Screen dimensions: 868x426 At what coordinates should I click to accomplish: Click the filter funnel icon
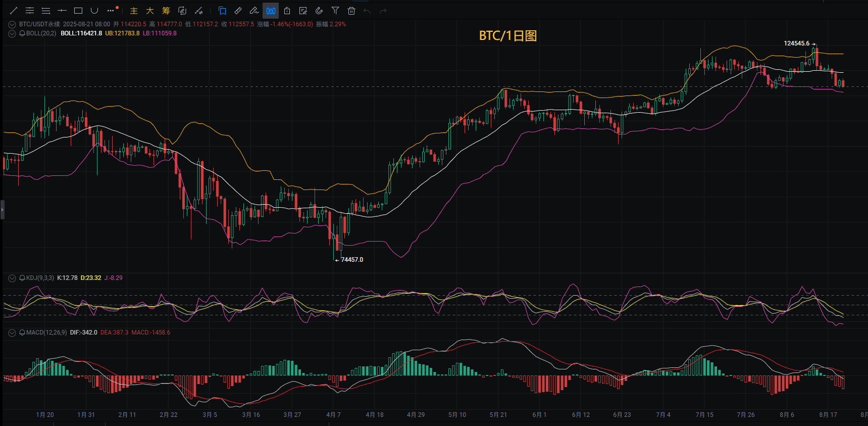coord(335,11)
